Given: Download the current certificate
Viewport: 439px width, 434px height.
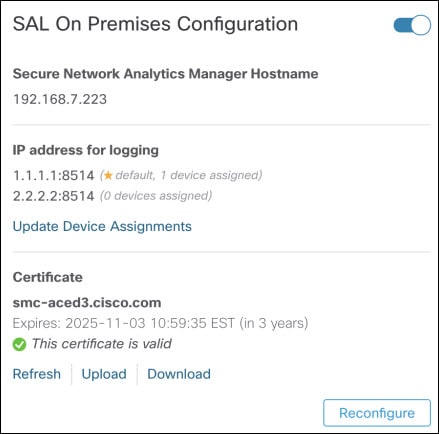Looking at the screenshot, I should coord(179,374).
